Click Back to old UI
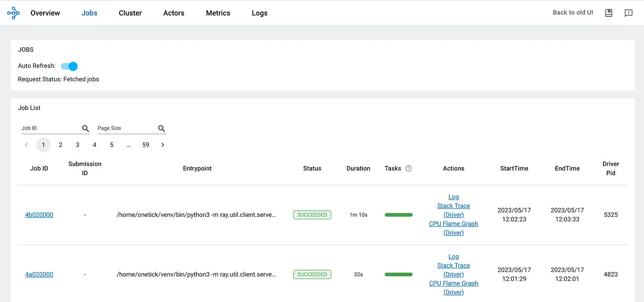The height and width of the screenshot is (302, 644). pos(573,12)
